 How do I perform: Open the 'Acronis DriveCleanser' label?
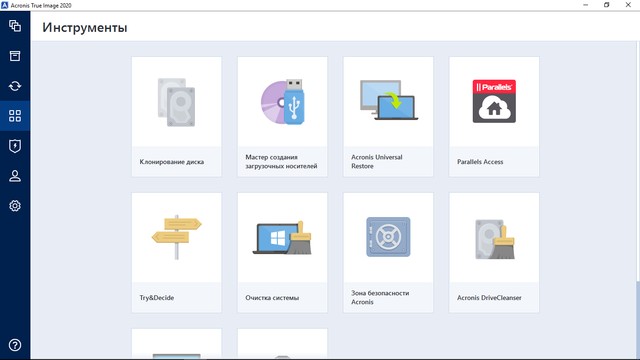click(489, 298)
